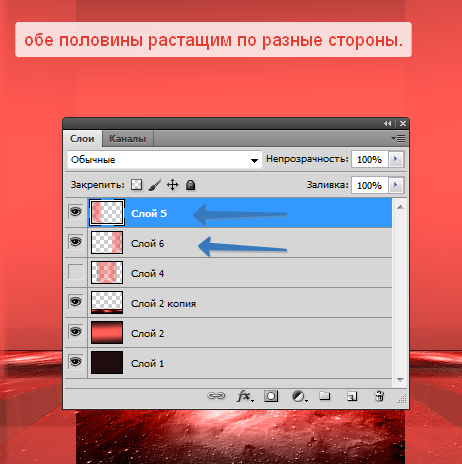This screenshot has height=464, width=462.
Task: Create new adjustment layer icon
Action: click(x=299, y=396)
